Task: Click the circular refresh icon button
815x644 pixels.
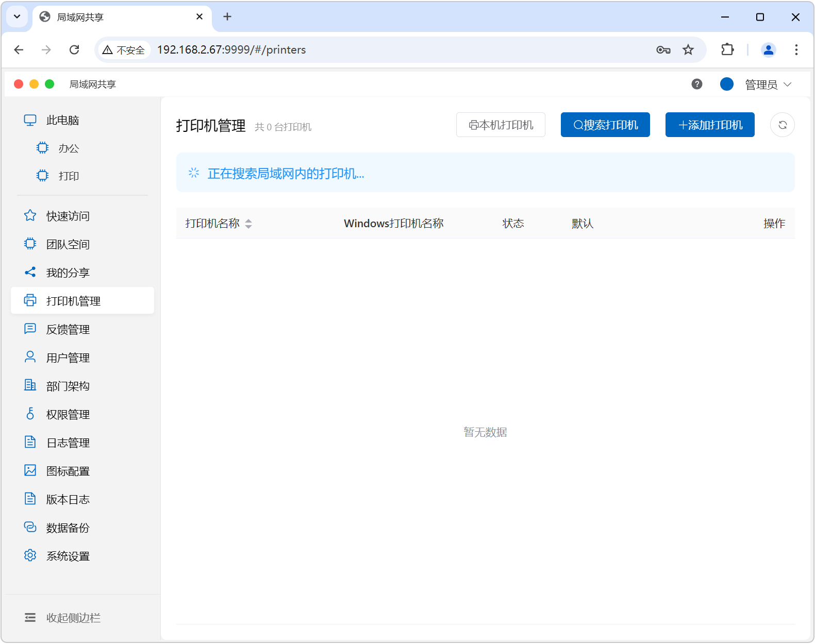Action: [x=782, y=125]
